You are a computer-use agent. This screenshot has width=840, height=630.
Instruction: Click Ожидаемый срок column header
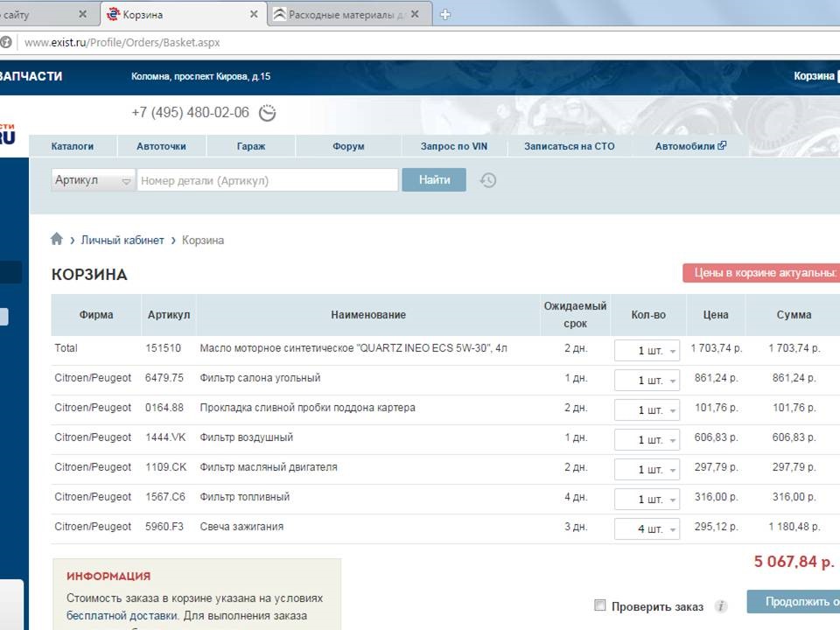pos(576,314)
